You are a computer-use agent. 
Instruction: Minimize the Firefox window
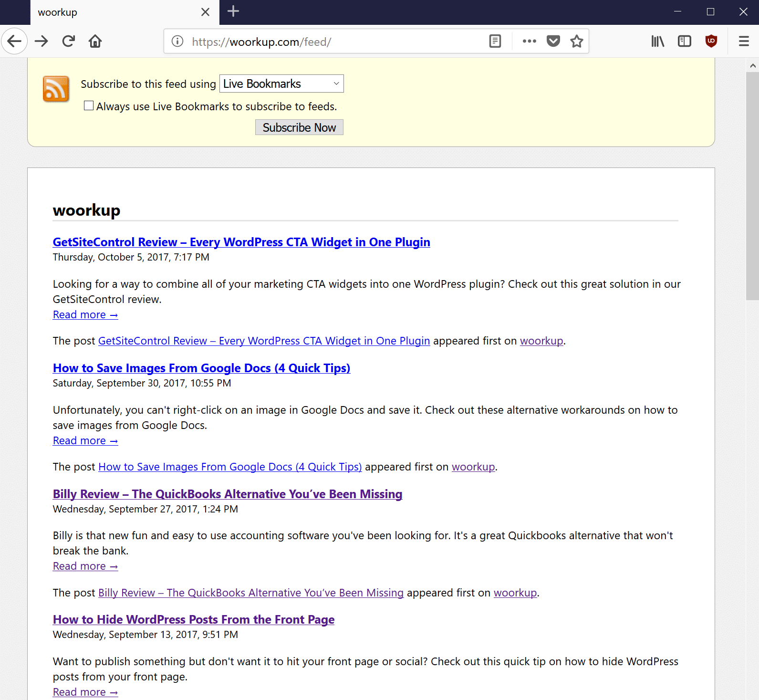[677, 12]
